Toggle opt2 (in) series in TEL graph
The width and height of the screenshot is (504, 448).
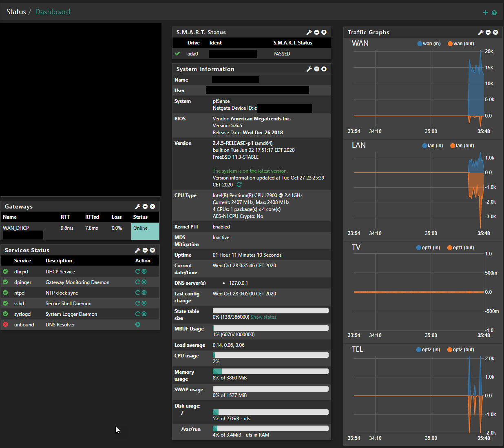click(428, 350)
